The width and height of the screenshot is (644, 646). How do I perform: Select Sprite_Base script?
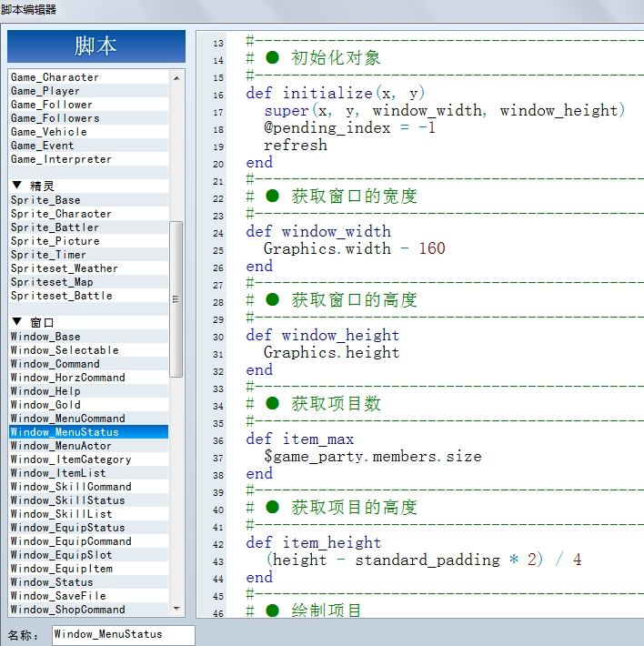click(88, 200)
